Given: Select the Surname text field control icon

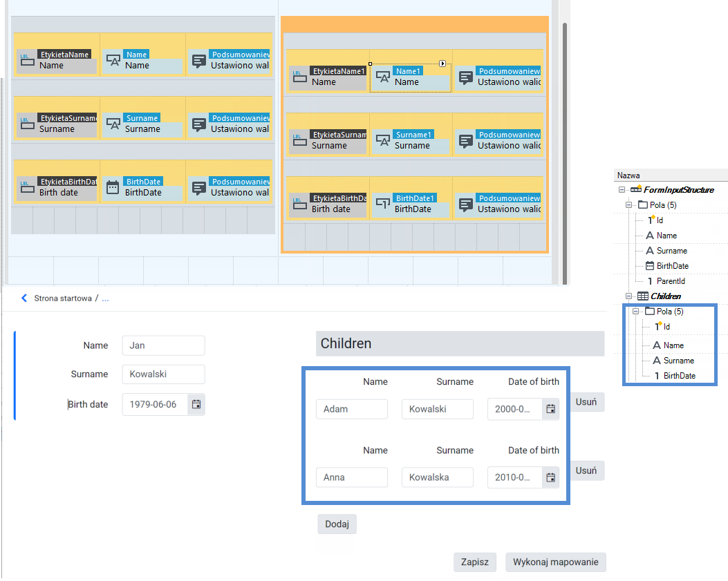Looking at the screenshot, I should point(113,124).
